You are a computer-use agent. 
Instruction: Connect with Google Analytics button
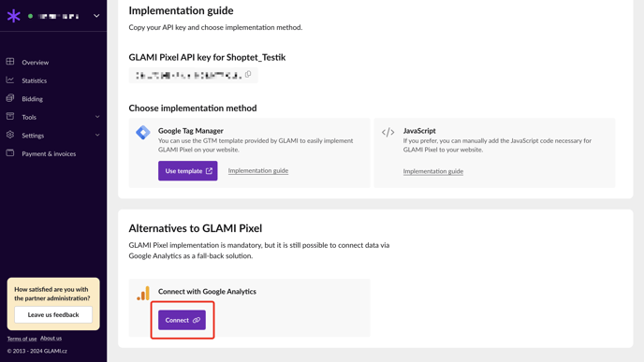coord(182,320)
